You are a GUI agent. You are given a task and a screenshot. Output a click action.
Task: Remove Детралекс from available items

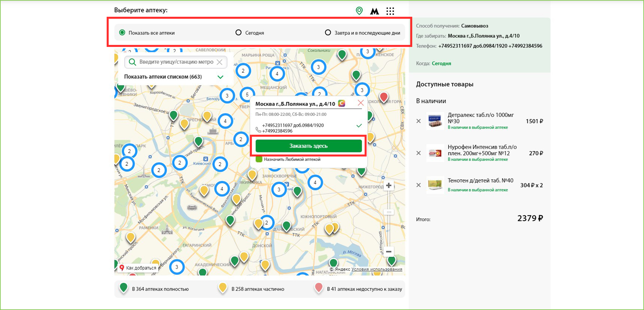point(418,121)
